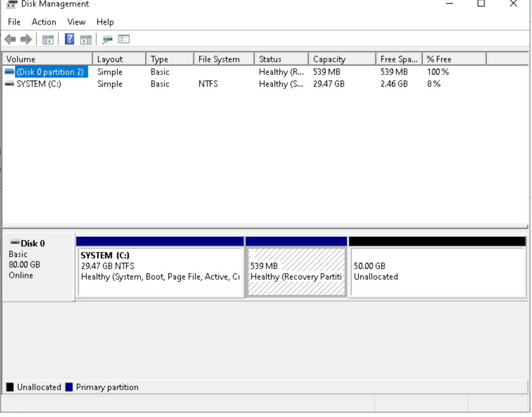
Task: Open Help via blue question mark icon
Action: click(x=69, y=39)
